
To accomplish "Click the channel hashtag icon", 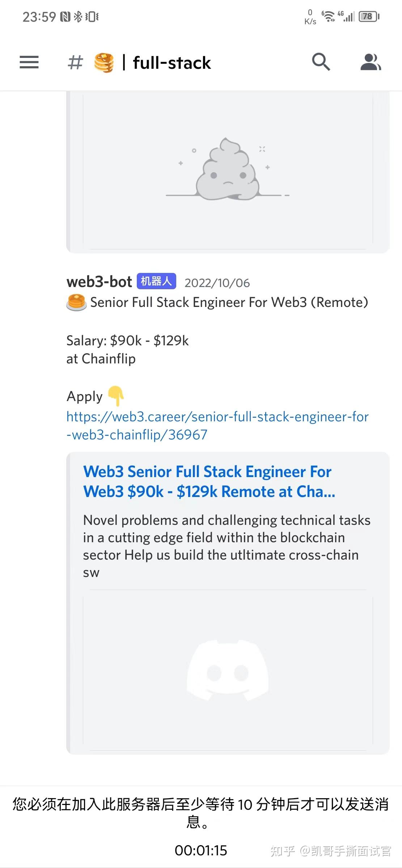I will click(x=75, y=62).
